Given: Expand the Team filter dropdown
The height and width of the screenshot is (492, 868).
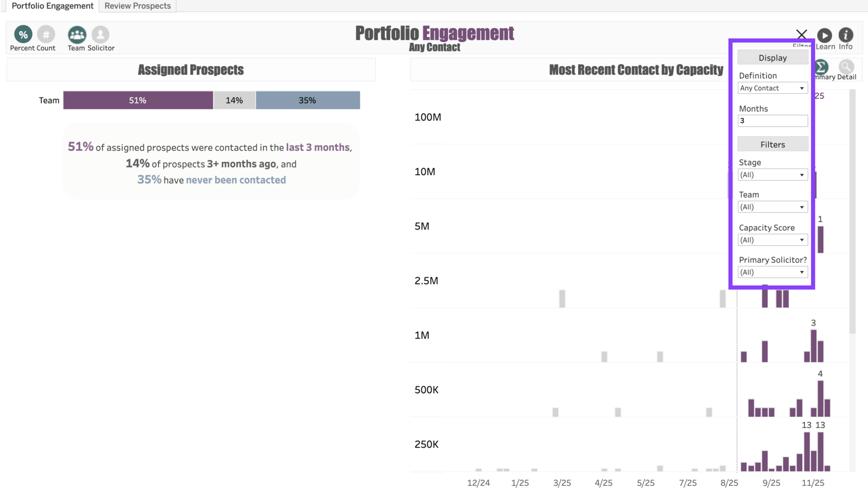Looking at the screenshot, I should pos(772,207).
